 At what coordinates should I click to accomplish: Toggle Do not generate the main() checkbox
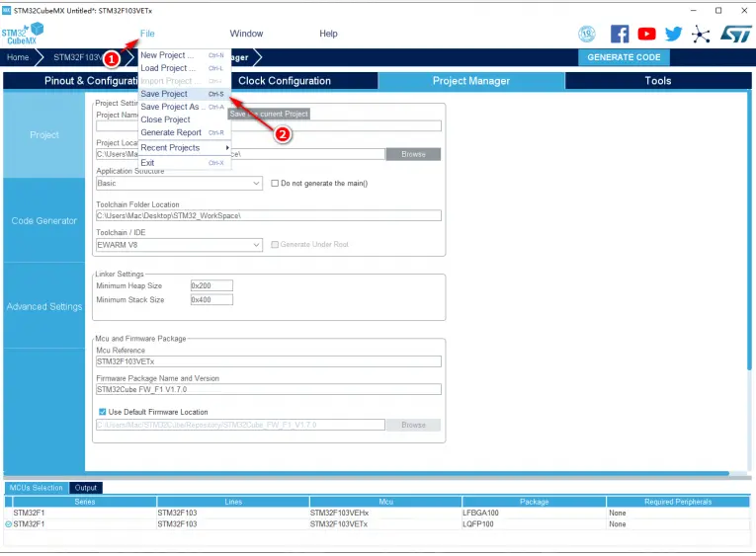[x=275, y=183]
